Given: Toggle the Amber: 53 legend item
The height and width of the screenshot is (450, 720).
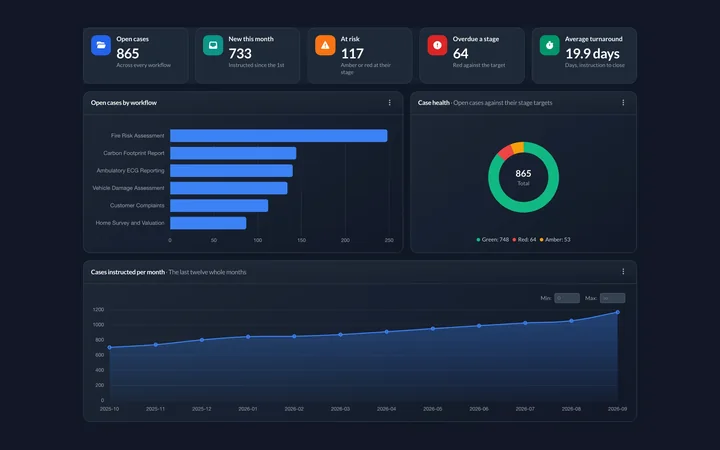Looking at the screenshot, I should 555,240.
